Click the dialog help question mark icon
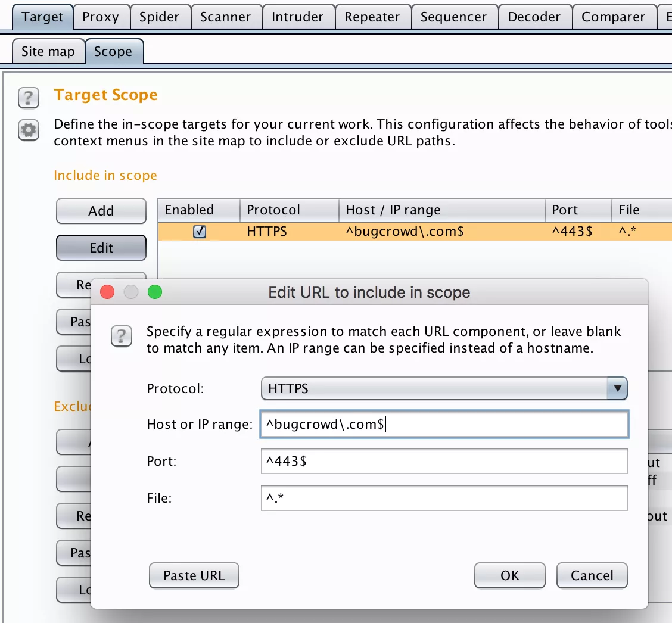The width and height of the screenshot is (672, 623). click(122, 336)
